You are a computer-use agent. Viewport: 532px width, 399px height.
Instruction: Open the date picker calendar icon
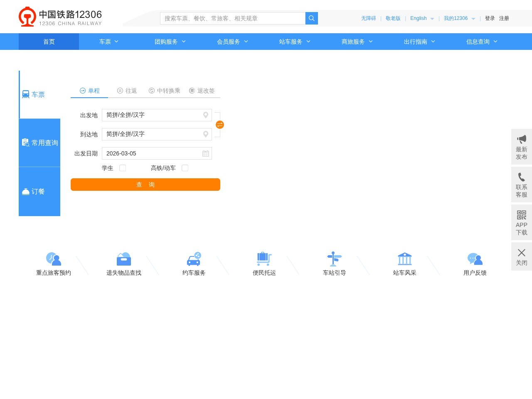205,153
